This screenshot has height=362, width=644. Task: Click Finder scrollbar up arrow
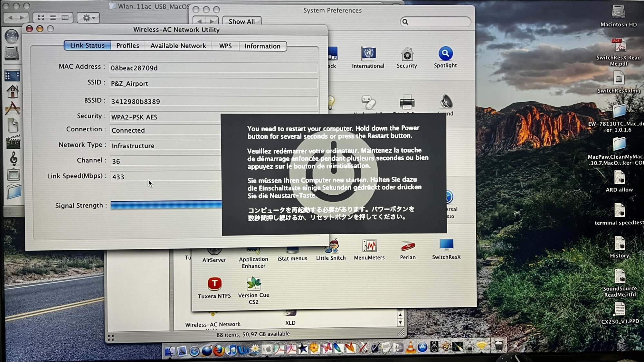400,314
